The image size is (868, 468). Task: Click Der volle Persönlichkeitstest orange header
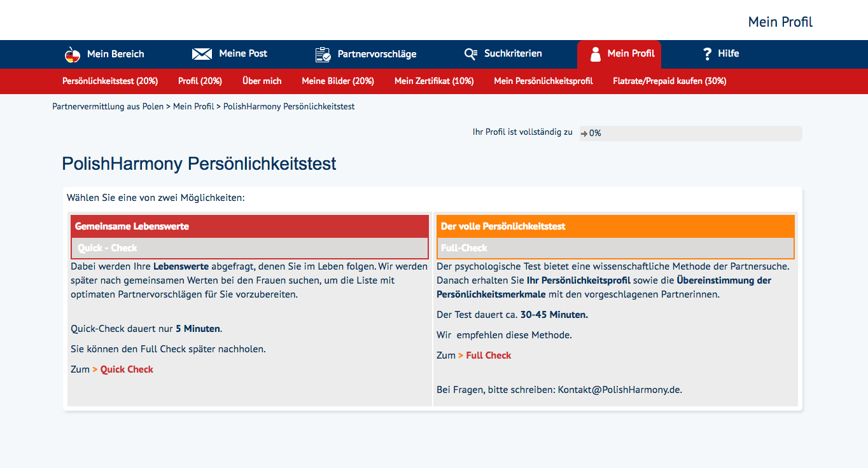(615, 226)
